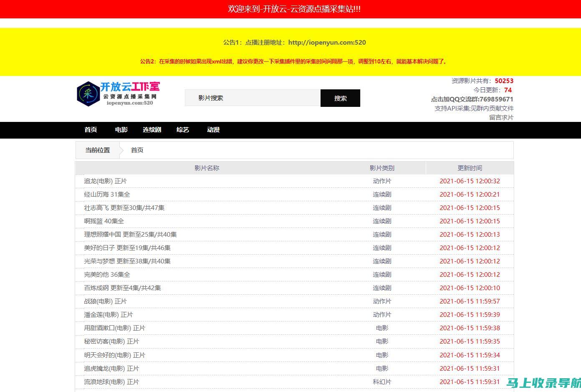Click timestamp 2021-06-15 11:59:34
Image resolution: width=581 pixels, height=392 pixels.
(470, 355)
